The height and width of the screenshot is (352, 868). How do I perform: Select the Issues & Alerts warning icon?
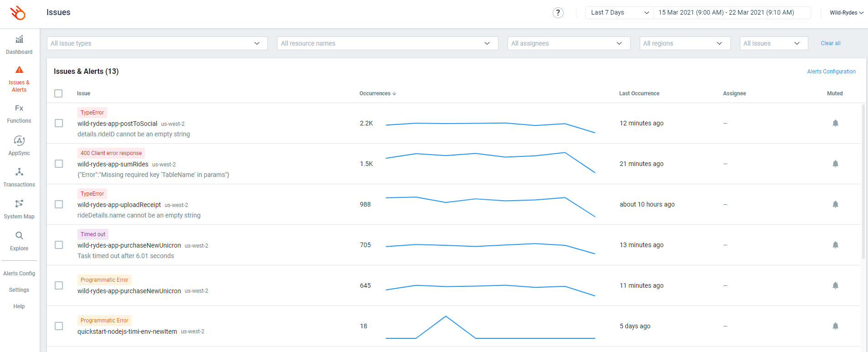[19, 70]
